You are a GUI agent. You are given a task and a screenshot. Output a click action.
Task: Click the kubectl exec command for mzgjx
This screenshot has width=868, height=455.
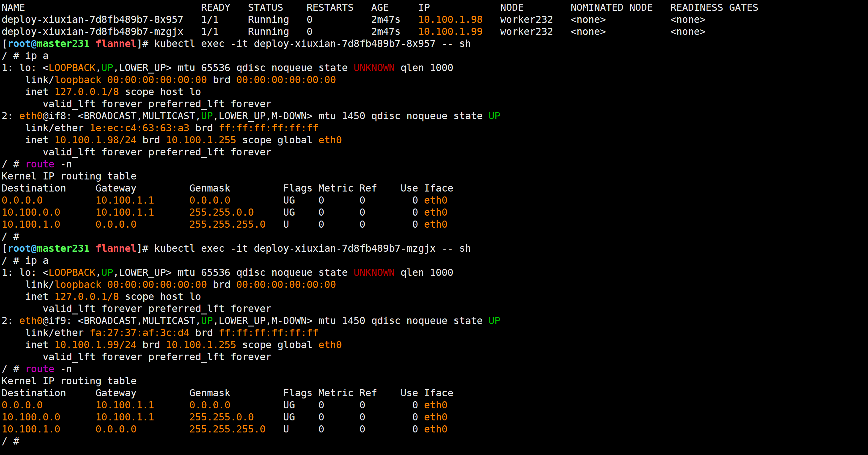312,248
